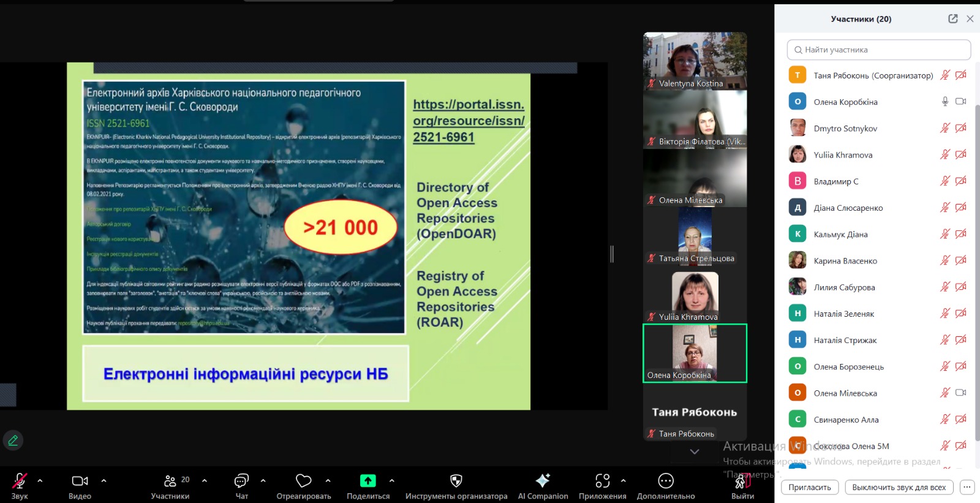Toggle Олена Коробкіна's microphone in list
The height and width of the screenshot is (503, 980).
coord(945,102)
